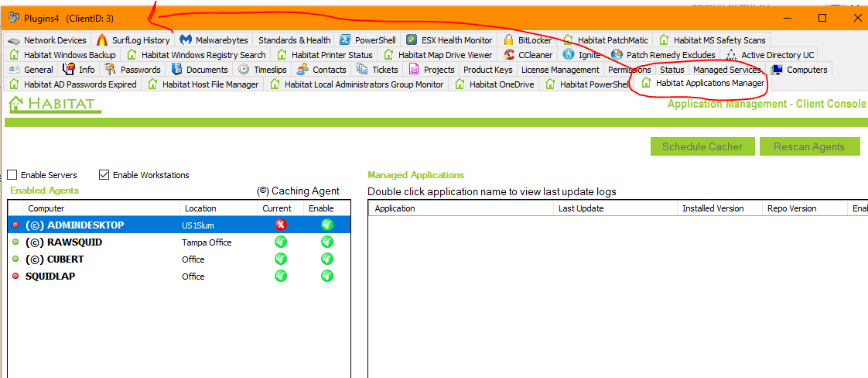Click the green Enable checkmark for SQUIDLAP

[326, 276]
